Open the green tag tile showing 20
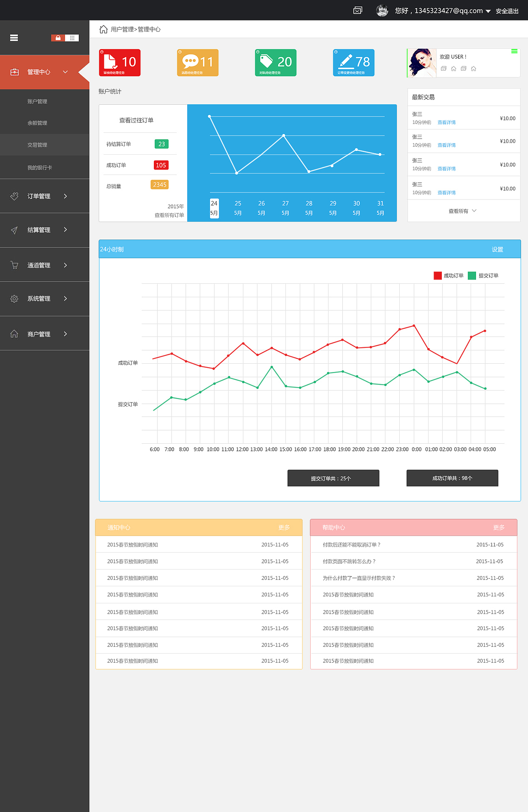Image resolution: width=528 pixels, height=812 pixels. (x=276, y=63)
